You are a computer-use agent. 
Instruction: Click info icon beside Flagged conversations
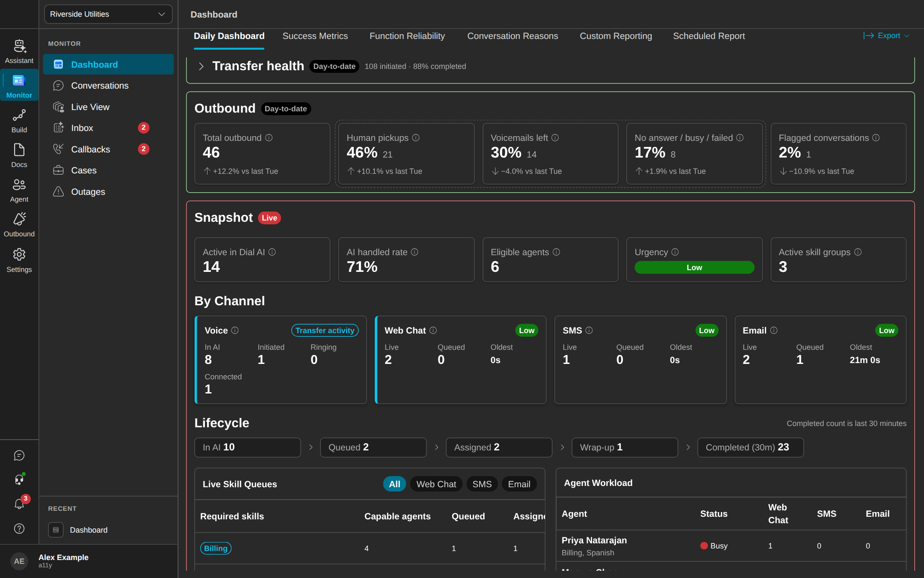pos(876,138)
